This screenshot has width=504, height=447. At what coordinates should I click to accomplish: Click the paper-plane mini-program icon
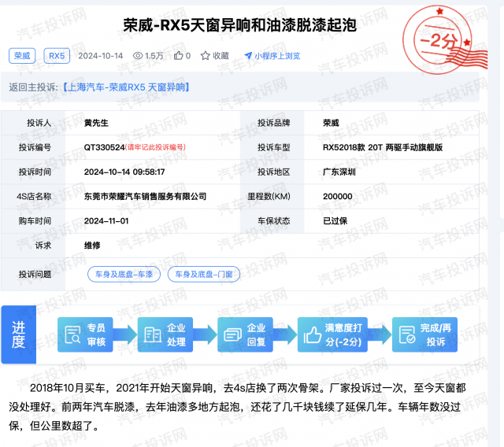point(248,56)
